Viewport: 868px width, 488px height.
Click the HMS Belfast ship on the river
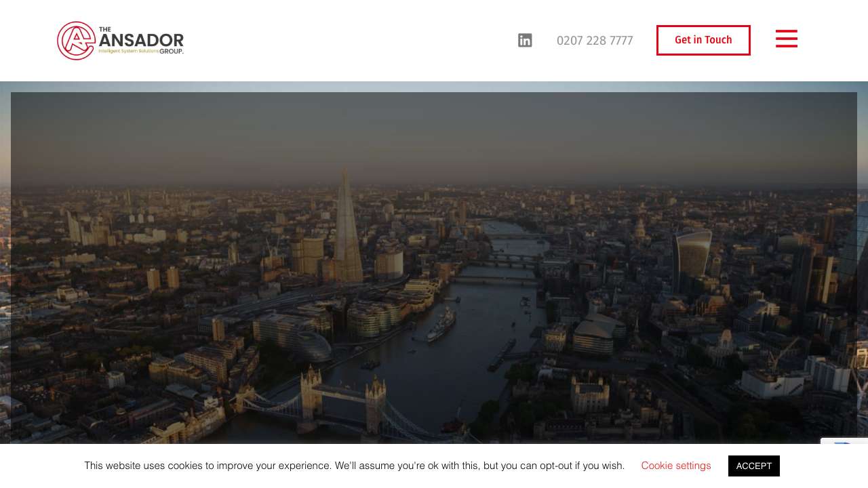coord(441,325)
